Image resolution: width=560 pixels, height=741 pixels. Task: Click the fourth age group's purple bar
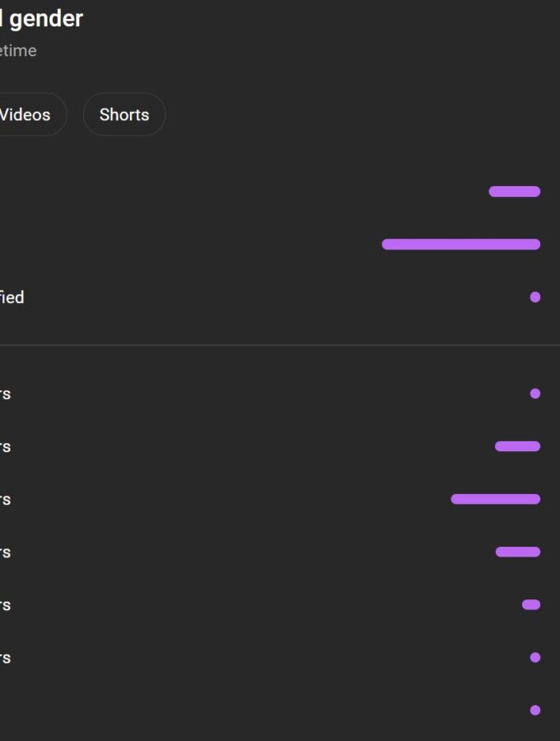518,552
